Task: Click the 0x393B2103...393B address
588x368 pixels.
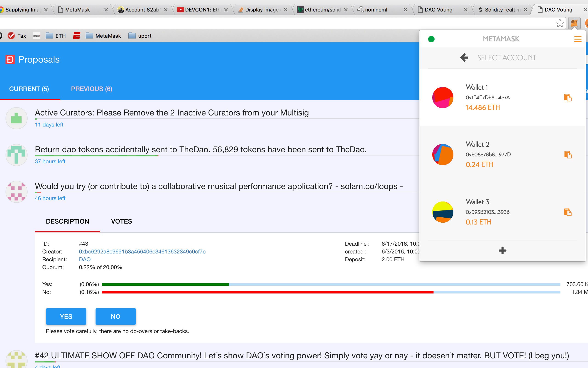Action: point(487,212)
